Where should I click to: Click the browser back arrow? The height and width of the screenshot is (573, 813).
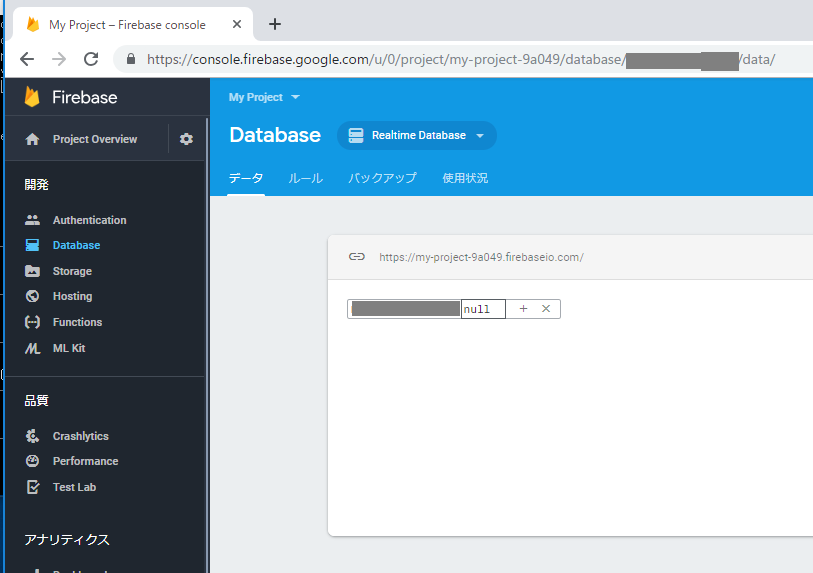click(x=27, y=59)
